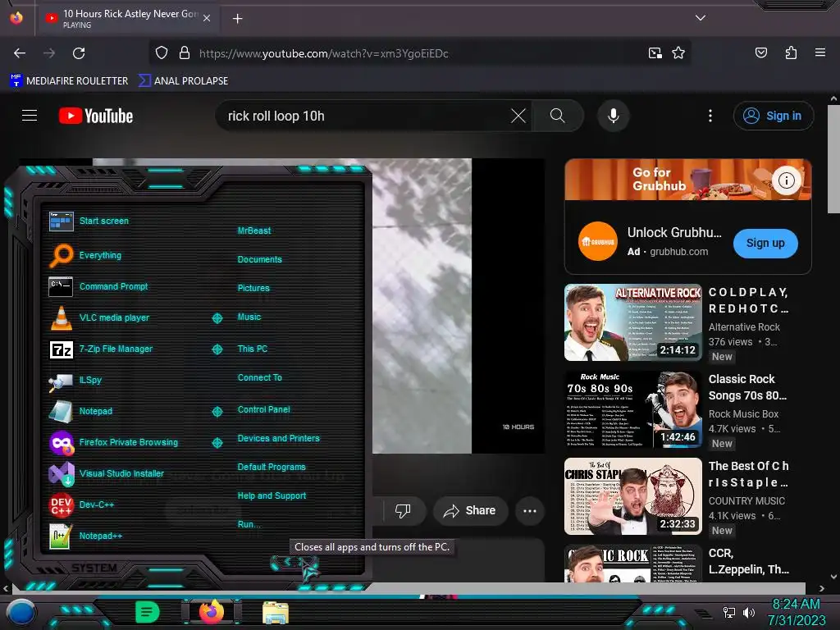View site security padlock info
This screenshot has height=630, width=840.
[185, 53]
